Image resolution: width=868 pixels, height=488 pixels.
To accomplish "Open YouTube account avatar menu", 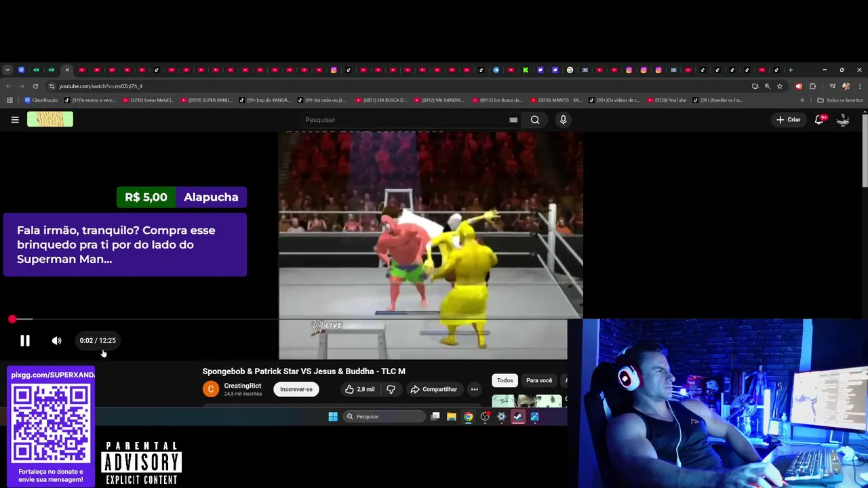I will (x=843, y=120).
